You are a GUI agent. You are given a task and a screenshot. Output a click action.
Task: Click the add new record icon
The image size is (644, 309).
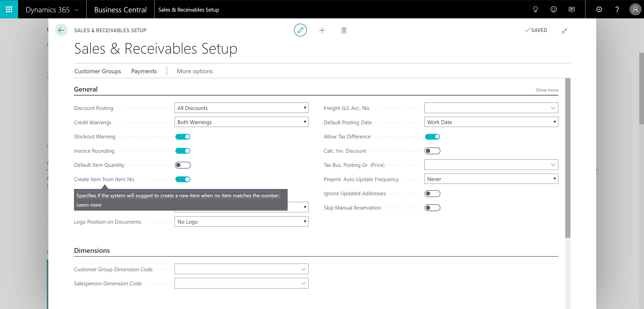[322, 30]
